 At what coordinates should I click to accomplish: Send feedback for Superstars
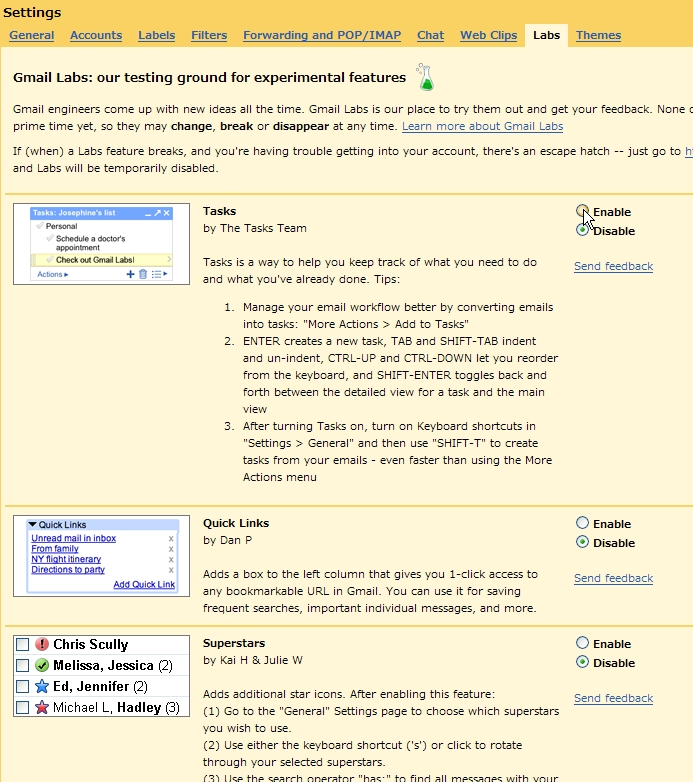613,698
